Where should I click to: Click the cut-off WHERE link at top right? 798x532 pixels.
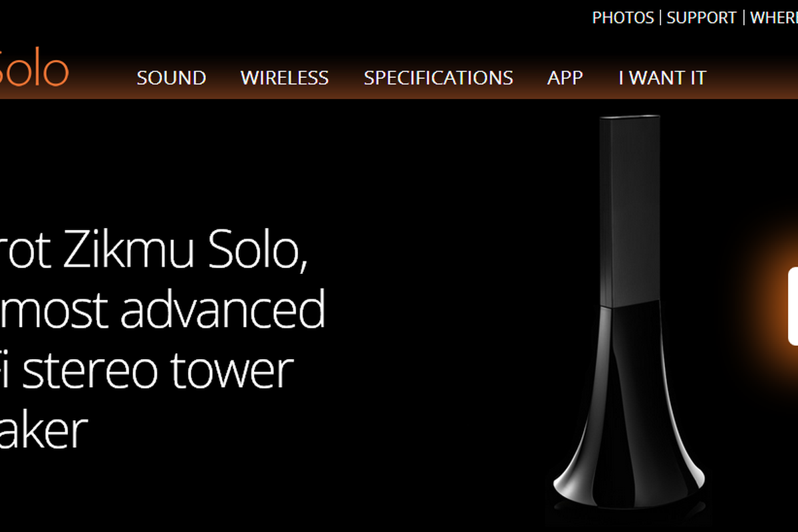pyautogui.click(x=774, y=18)
